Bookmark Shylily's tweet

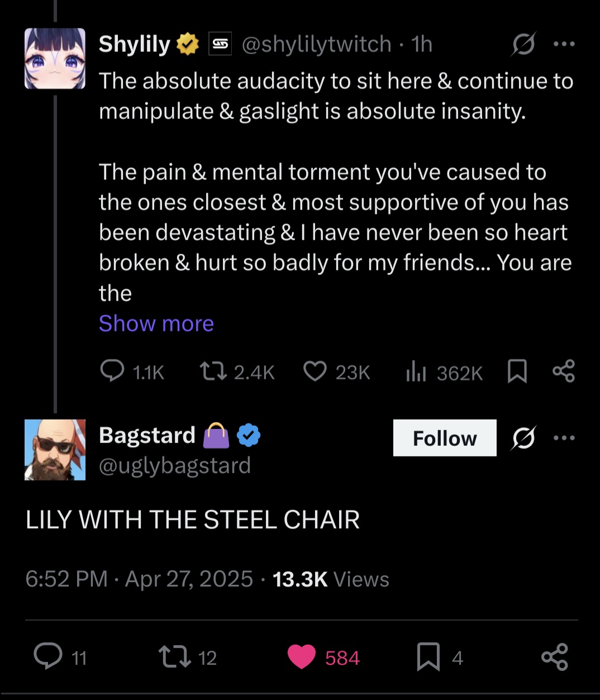point(517,372)
